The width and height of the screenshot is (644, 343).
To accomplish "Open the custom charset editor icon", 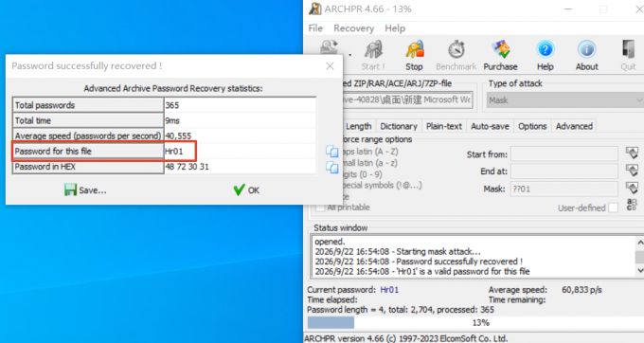I will [632, 204].
